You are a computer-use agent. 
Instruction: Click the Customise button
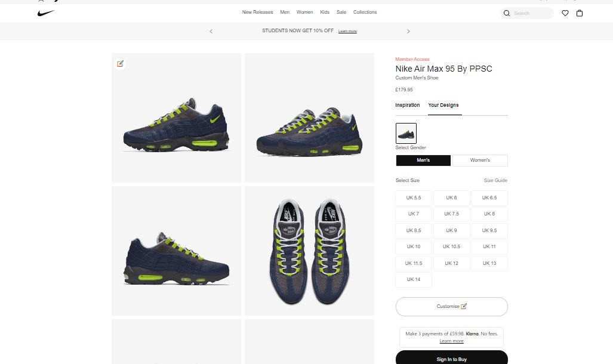[451, 307]
